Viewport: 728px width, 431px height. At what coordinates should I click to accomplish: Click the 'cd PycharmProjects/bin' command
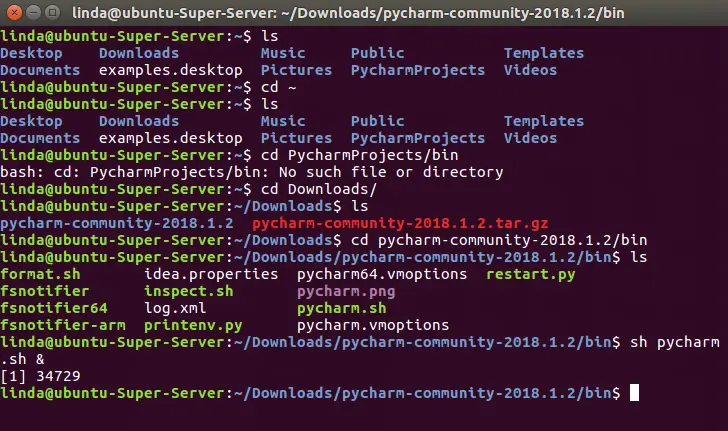359,155
